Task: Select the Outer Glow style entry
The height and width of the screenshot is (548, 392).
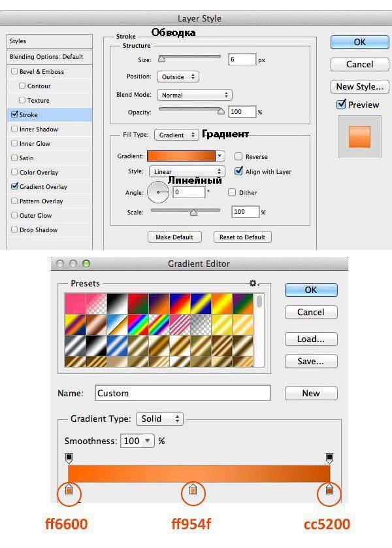Action: click(50, 215)
